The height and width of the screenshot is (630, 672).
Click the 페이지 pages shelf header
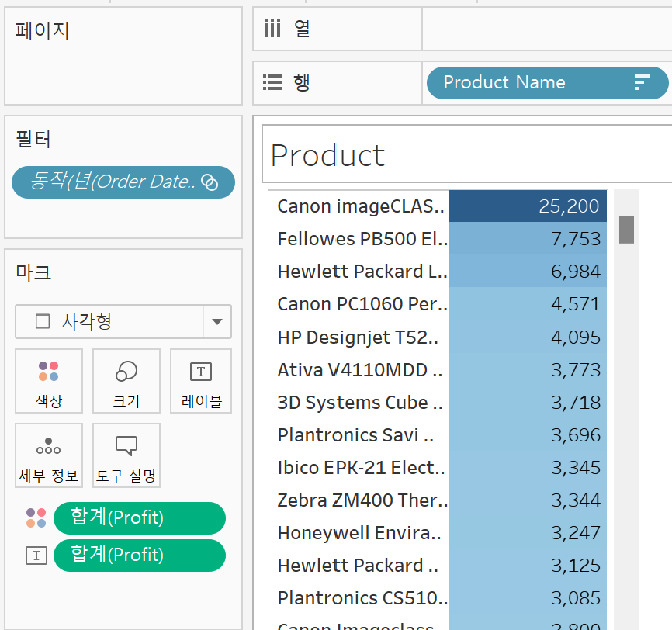coord(42,30)
